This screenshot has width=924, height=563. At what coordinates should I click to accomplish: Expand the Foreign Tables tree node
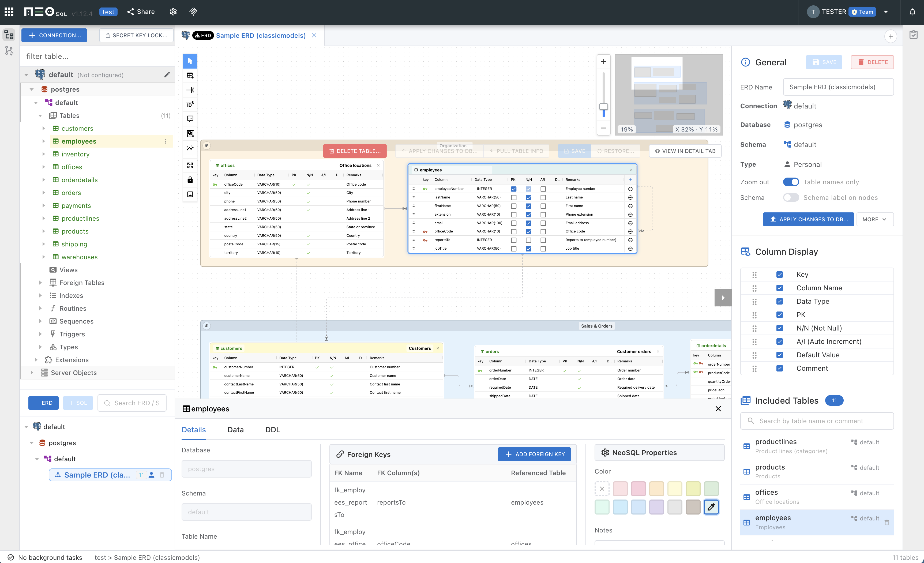pos(40,283)
